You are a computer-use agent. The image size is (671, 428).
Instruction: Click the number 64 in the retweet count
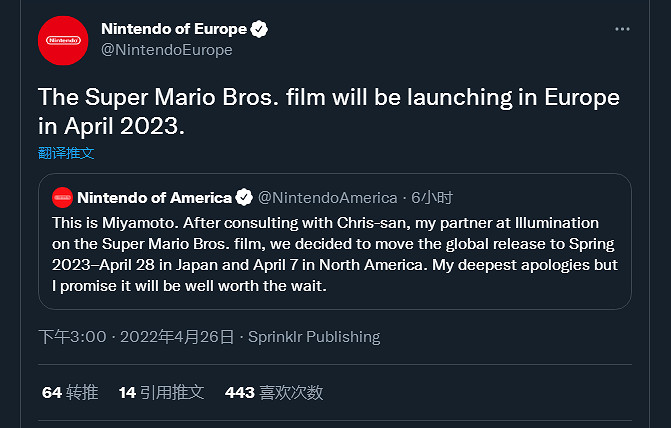pos(52,393)
